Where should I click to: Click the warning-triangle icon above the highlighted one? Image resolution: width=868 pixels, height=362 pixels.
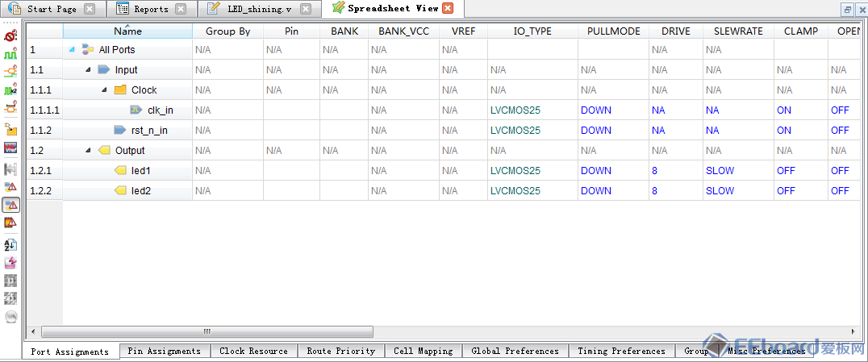[10, 186]
